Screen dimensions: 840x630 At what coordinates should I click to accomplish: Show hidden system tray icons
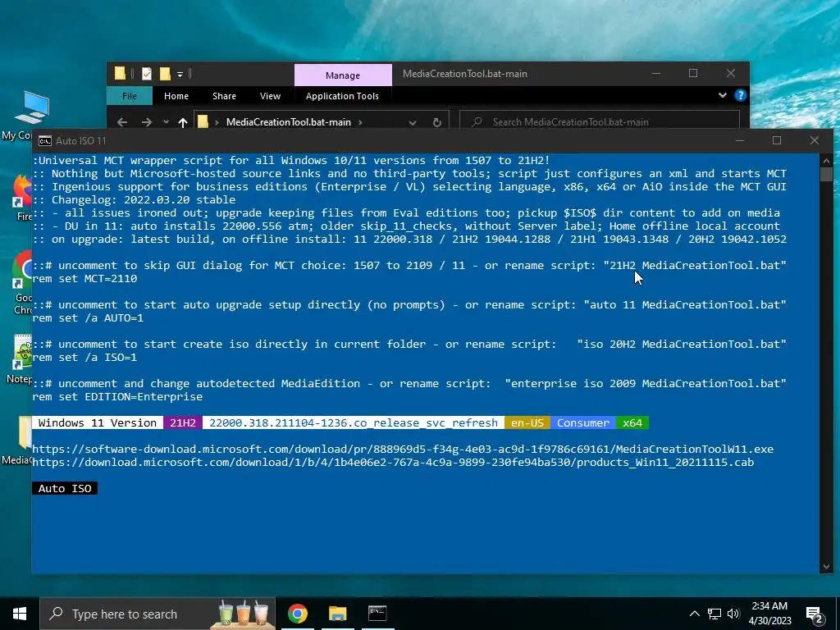point(694,614)
